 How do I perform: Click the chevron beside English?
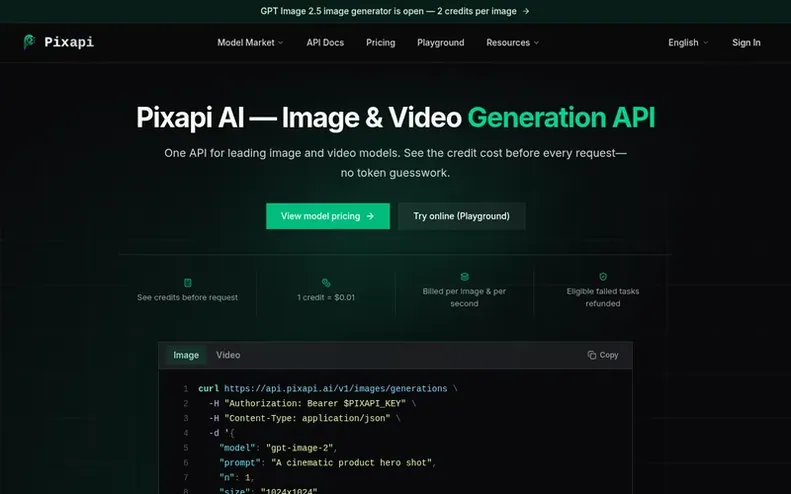point(705,43)
